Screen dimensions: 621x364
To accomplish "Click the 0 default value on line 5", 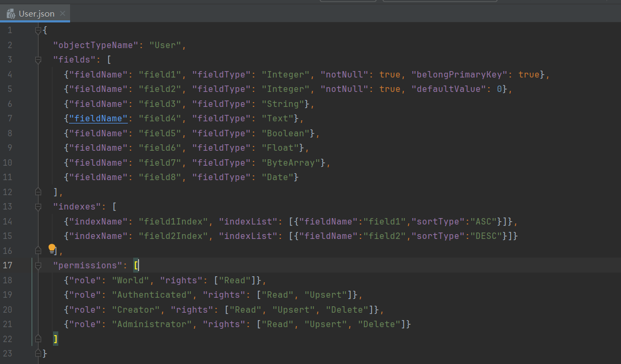I will (x=500, y=89).
